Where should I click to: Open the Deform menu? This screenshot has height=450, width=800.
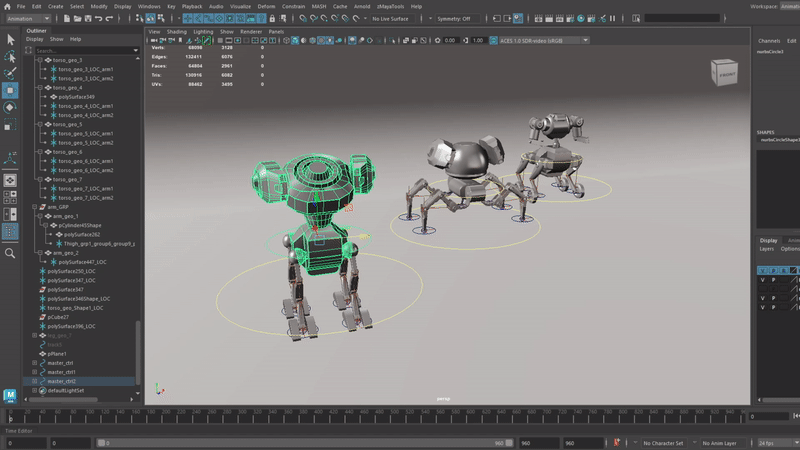[266, 7]
